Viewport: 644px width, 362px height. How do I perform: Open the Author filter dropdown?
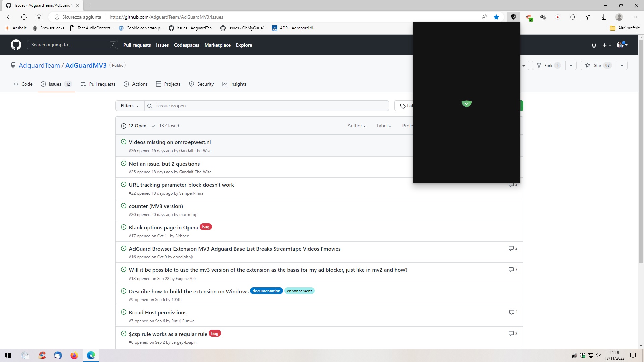pyautogui.click(x=356, y=126)
